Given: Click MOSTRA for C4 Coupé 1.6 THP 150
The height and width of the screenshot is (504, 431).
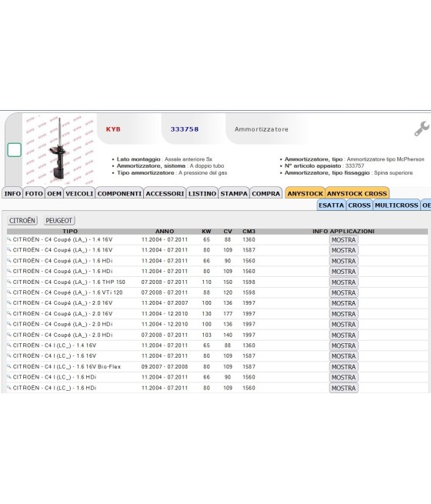Looking at the screenshot, I should (343, 282).
